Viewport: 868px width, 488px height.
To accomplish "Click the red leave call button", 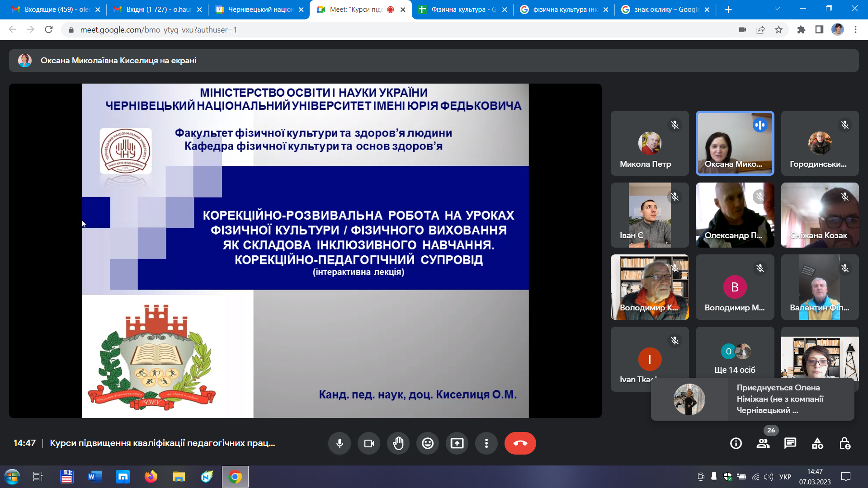I will pyautogui.click(x=520, y=443).
